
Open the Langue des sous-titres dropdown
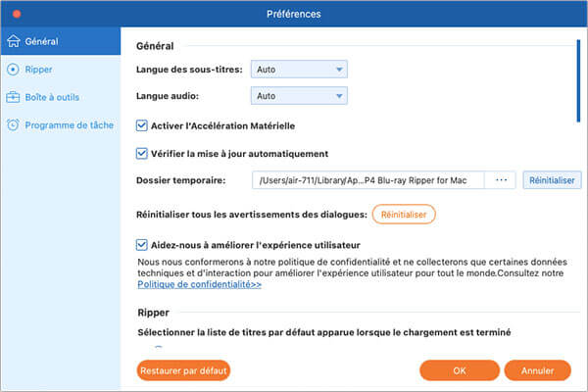(x=299, y=70)
